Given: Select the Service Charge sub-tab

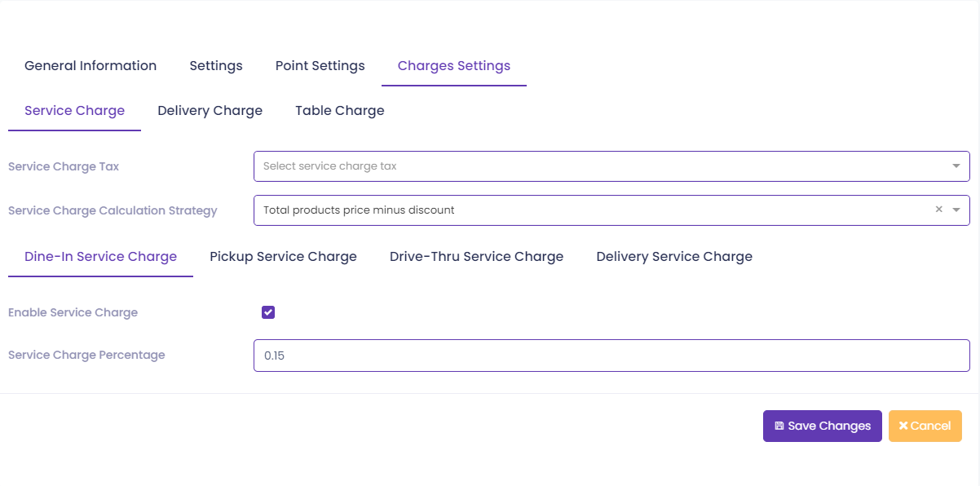Looking at the screenshot, I should coord(75,111).
